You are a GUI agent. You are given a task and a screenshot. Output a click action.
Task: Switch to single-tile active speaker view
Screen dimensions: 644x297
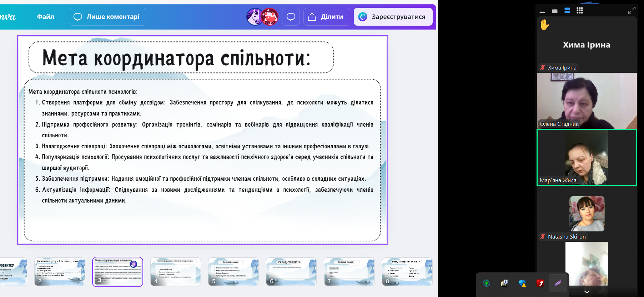point(555,11)
